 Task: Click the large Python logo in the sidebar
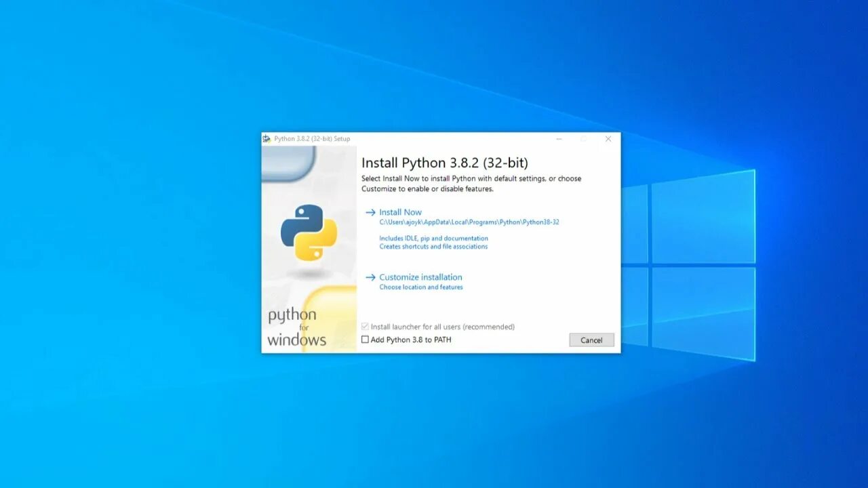pos(309,232)
